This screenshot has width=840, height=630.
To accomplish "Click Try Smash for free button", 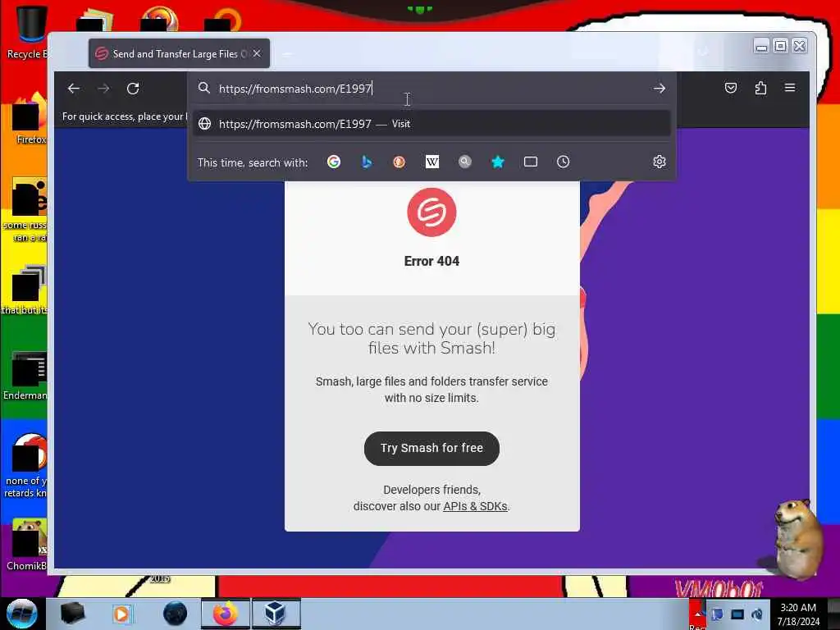I will pyautogui.click(x=431, y=449).
